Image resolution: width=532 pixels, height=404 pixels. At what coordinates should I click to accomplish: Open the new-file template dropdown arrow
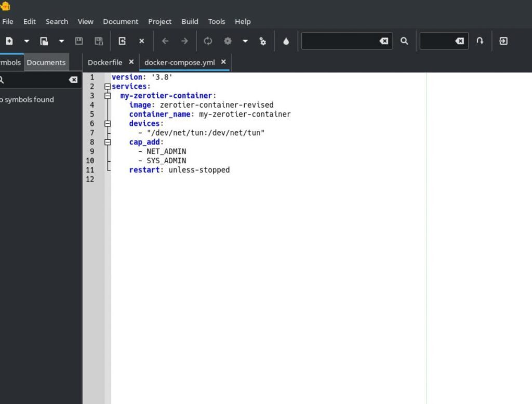point(26,41)
